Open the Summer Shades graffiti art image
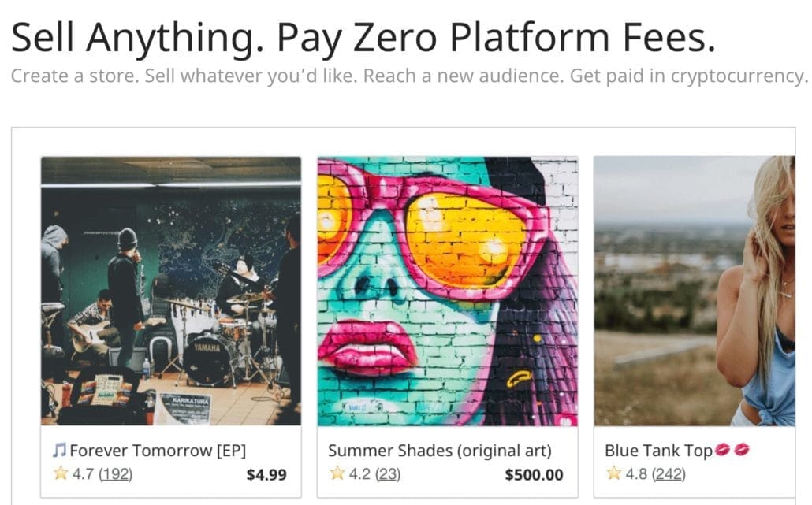Viewport: 812px width, 505px height. [447, 291]
